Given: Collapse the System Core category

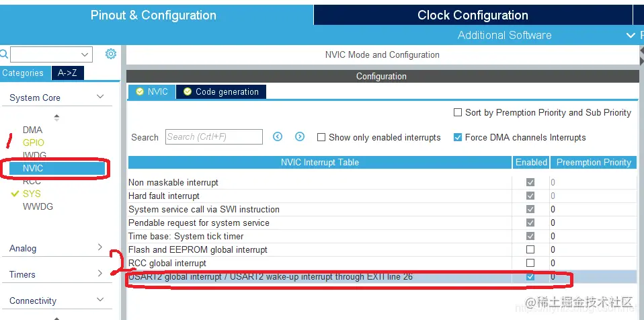Looking at the screenshot, I should coord(99,97).
